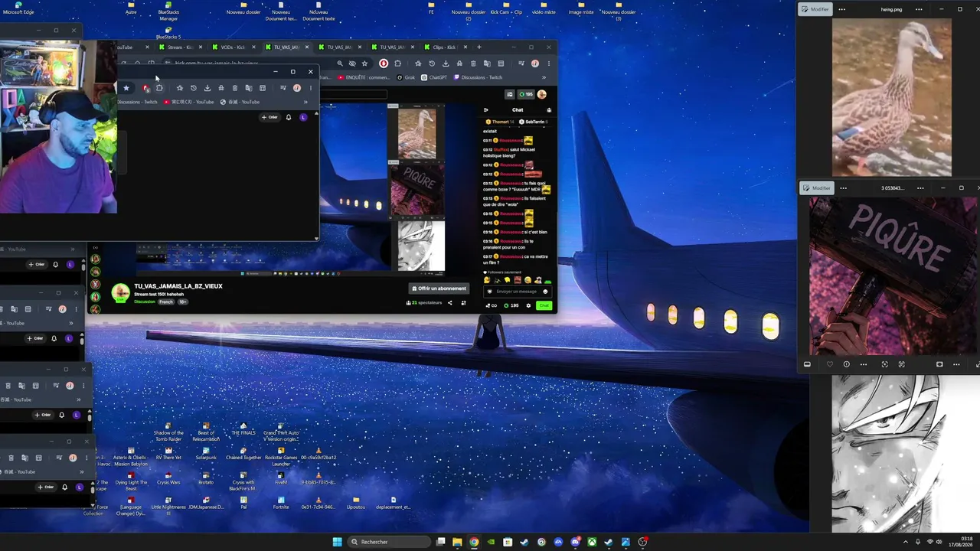This screenshot has height=551, width=980.
Task: Open the Solarpunk desktop shortcut
Action: click(x=206, y=453)
